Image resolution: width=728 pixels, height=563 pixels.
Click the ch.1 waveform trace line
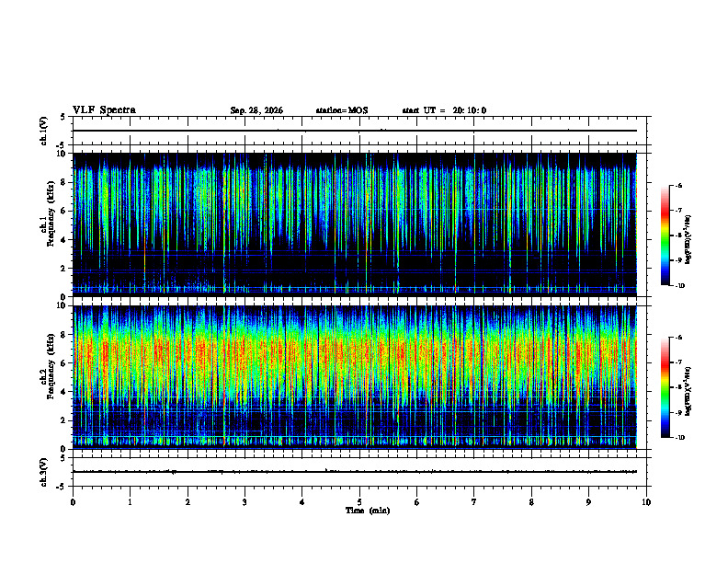click(x=355, y=131)
